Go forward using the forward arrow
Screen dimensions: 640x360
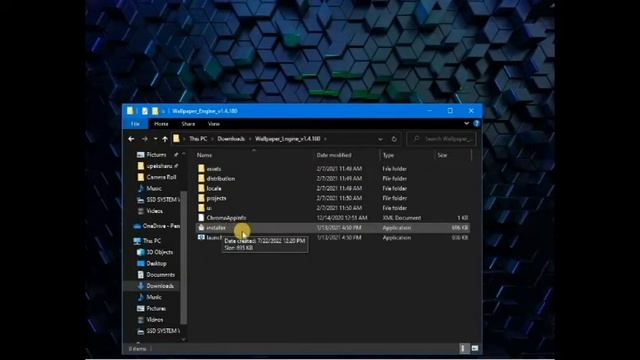click(144, 139)
